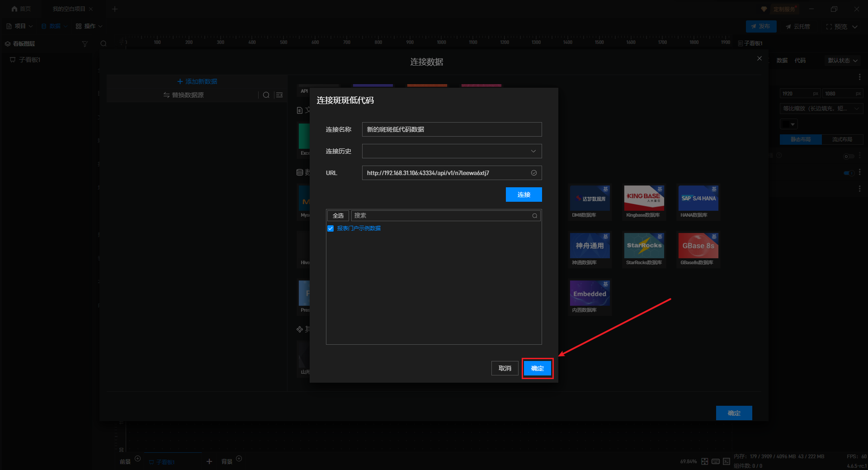
Task: Close the 连接数据 panel with X
Action: click(x=759, y=58)
